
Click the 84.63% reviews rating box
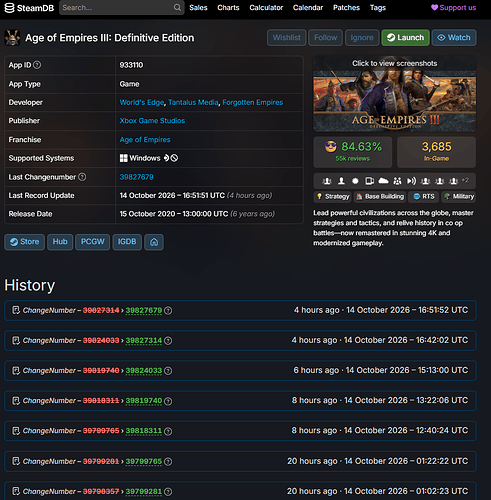point(353,152)
